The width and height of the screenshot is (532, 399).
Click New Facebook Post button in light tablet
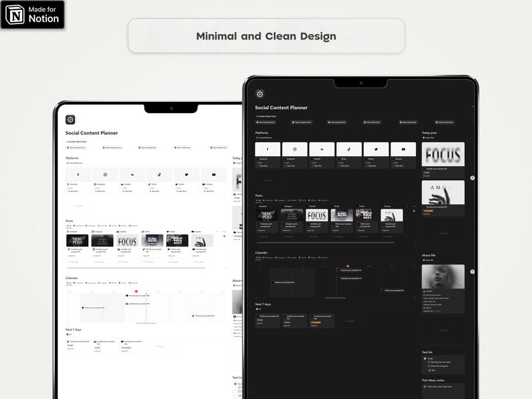tap(76, 148)
